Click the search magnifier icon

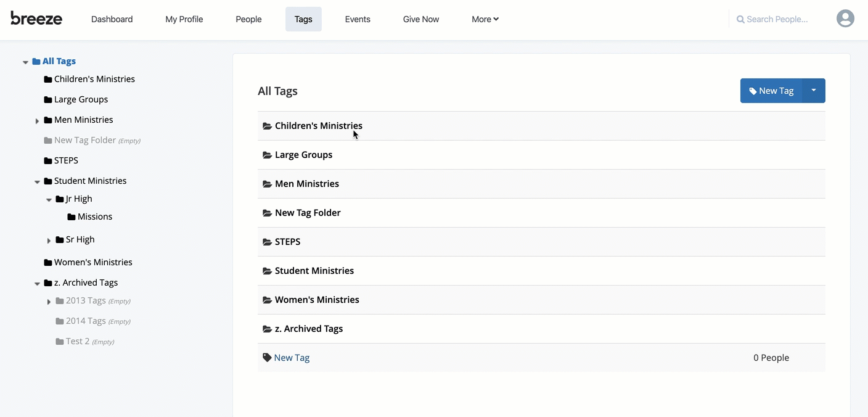pyautogui.click(x=740, y=20)
